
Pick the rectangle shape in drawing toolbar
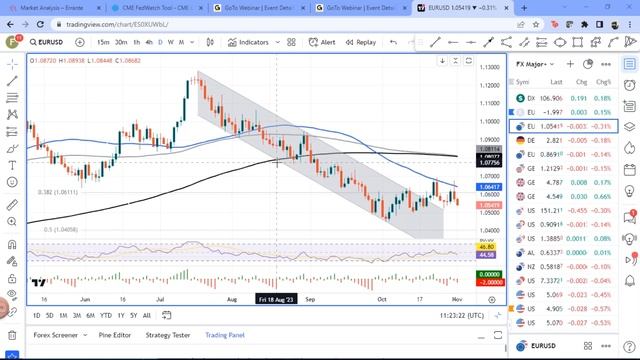[577, 42]
